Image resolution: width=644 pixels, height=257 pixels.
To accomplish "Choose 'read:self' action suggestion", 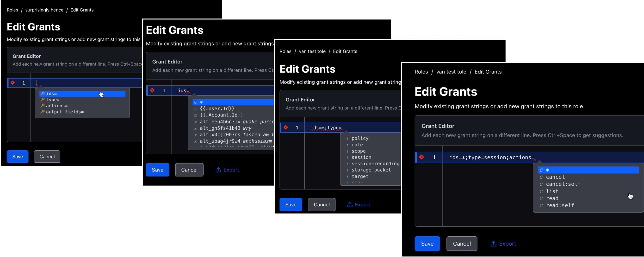I will [x=588, y=205].
